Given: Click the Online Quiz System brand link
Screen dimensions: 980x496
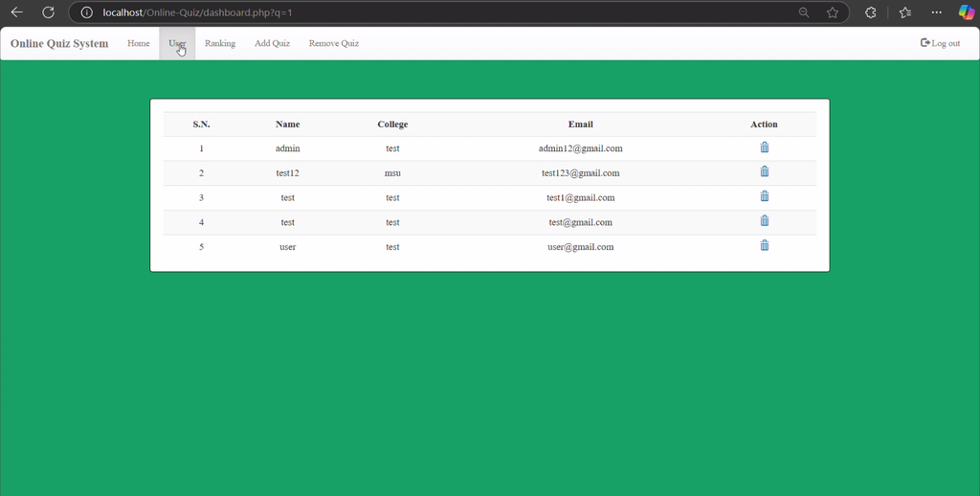Looking at the screenshot, I should coord(59,43).
